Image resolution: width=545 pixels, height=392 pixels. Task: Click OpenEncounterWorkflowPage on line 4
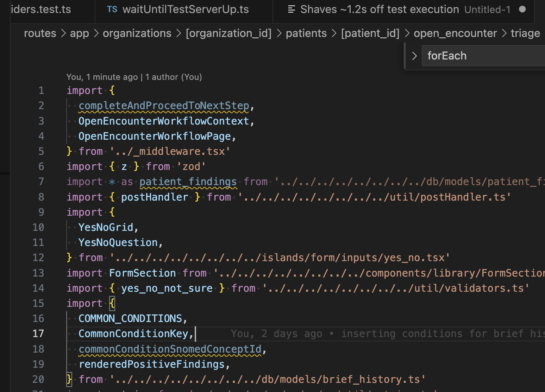pos(155,136)
